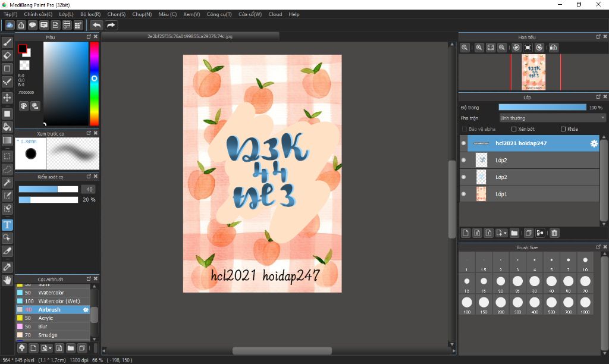Undock the Brush Size panel

[x=598, y=247]
